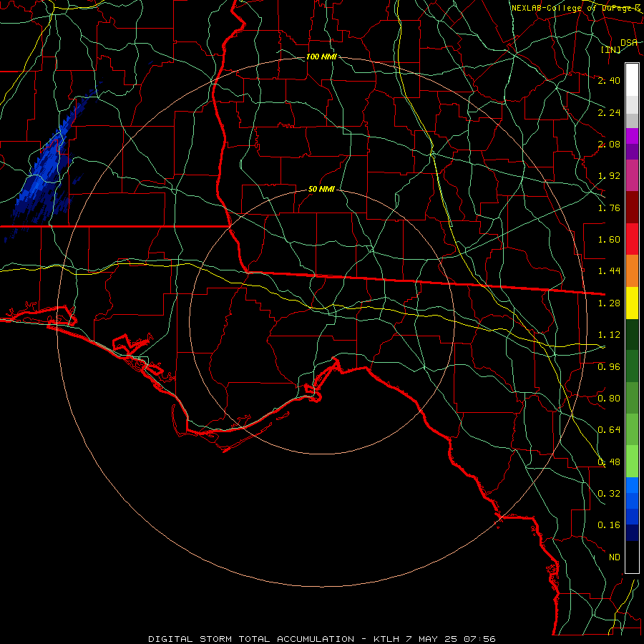Click the 2.08 legend value

pyautogui.click(x=609, y=144)
